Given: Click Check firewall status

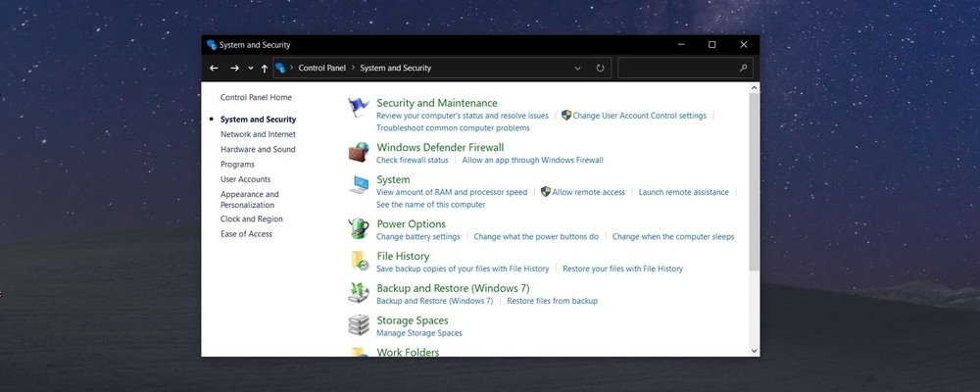Looking at the screenshot, I should pos(413,160).
